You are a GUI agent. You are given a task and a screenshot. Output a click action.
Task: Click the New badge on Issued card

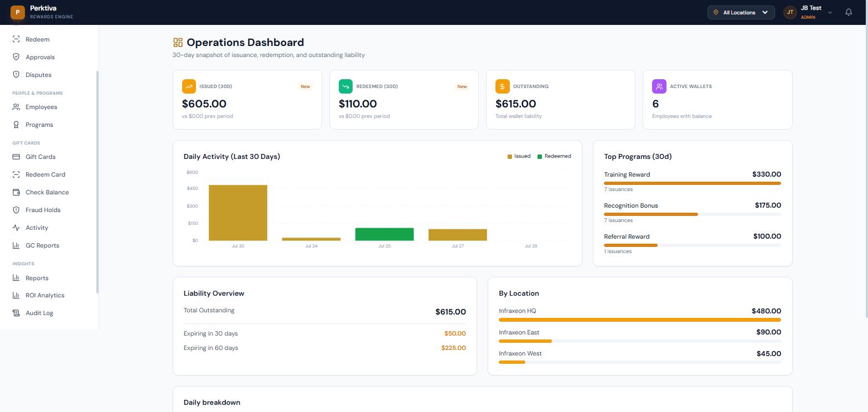tap(305, 86)
